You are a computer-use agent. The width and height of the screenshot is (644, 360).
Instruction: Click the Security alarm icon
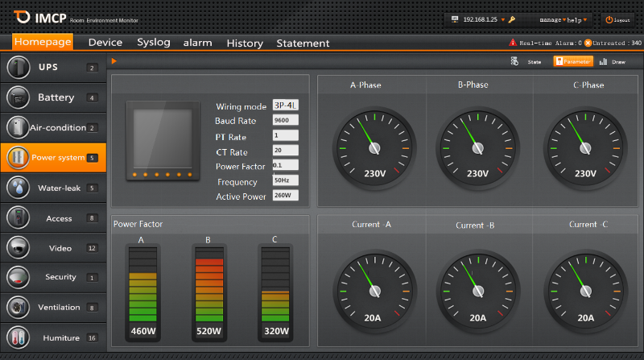[18, 277]
